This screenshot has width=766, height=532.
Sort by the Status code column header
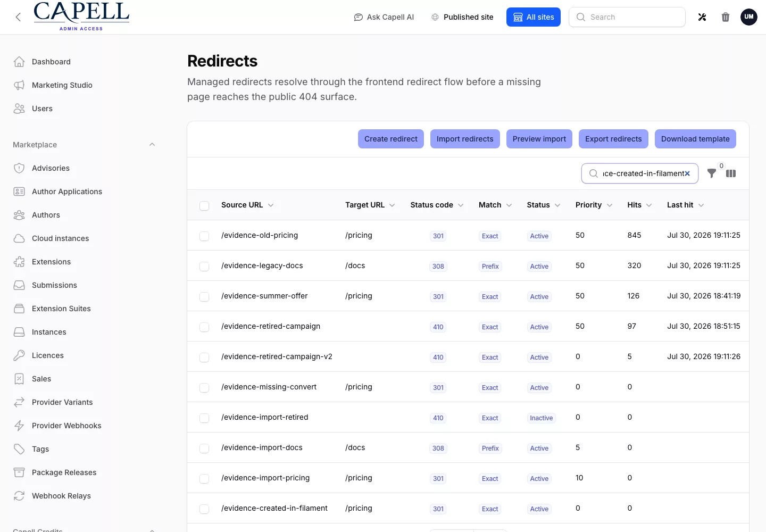pos(437,205)
